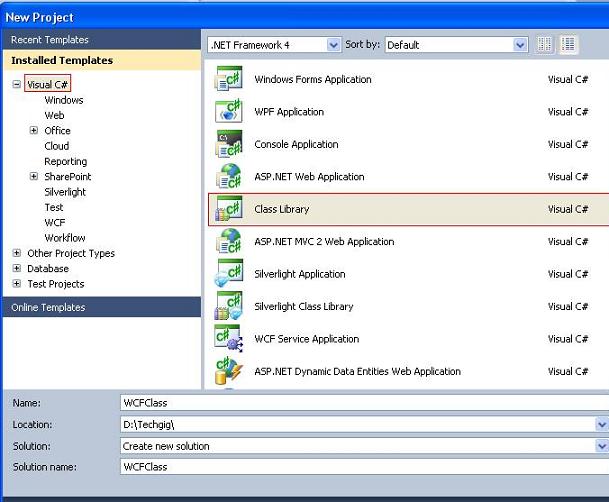Click the Silverlight Application template icon
This screenshot has width=609, height=502.
(x=229, y=273)
